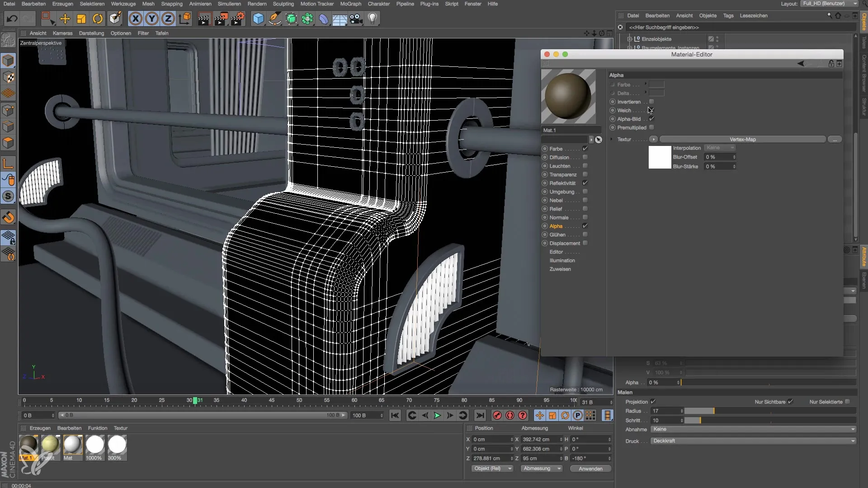This screenshot has width=868, height=488.
Task: Enable the Invertieren checkbox
Action: click(651, 102)
